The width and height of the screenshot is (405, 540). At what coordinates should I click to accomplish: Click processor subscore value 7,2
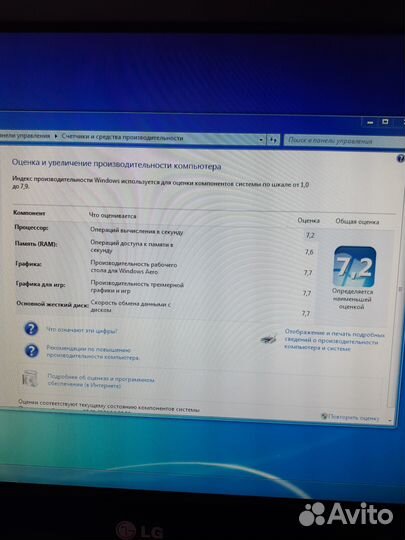310,235
